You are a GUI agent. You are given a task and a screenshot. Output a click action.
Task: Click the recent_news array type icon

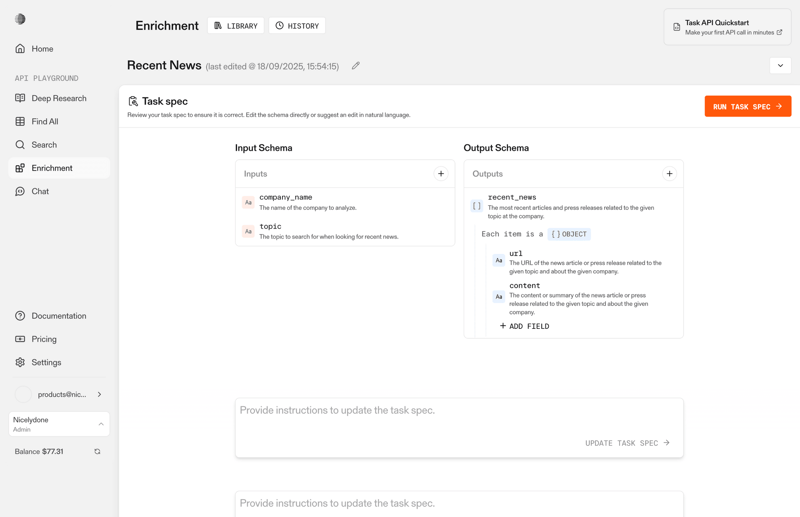pos(477,206)
